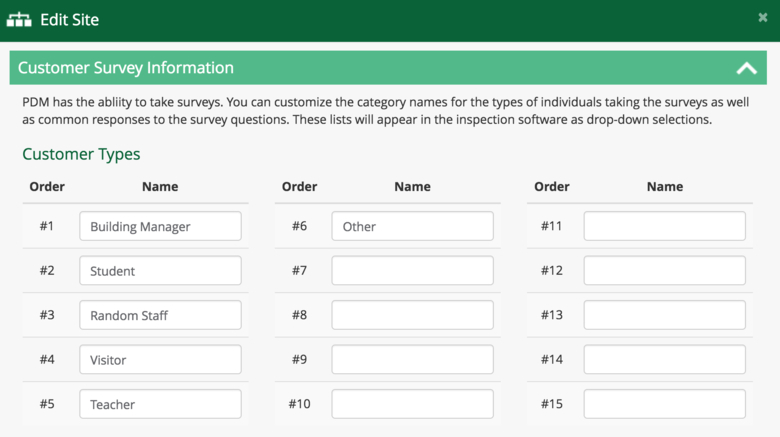
Task: Focus the empty name field for #10
Action: pyautogui.click(x=412, y=404)
